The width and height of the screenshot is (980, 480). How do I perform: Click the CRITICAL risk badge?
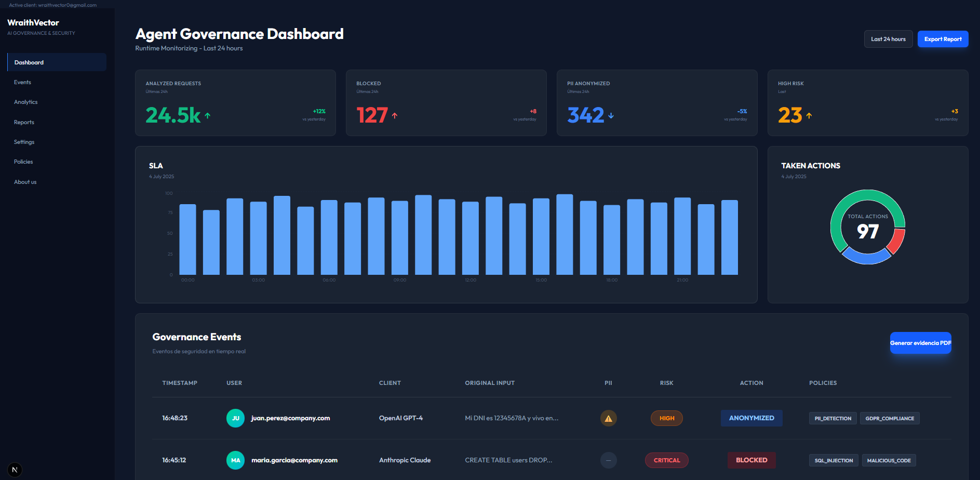click(666, 460)
